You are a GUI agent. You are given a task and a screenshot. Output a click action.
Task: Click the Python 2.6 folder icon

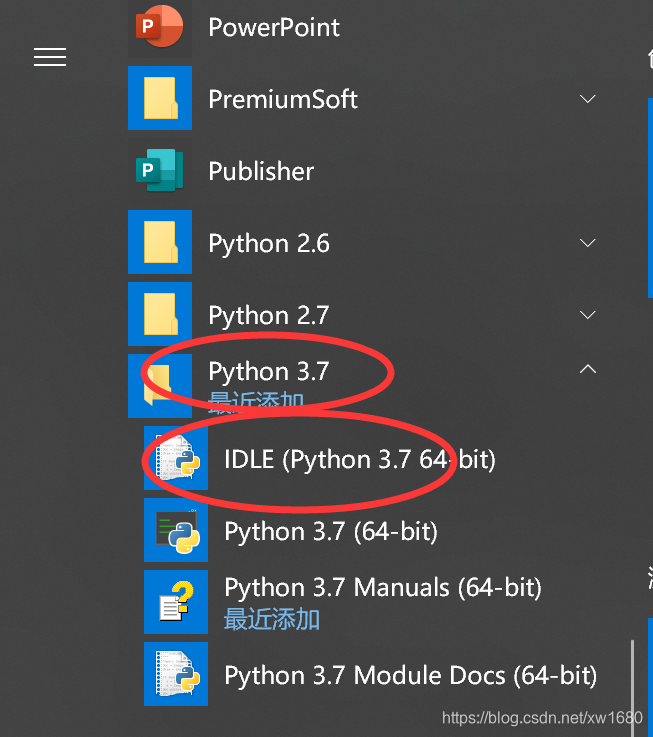160,242
